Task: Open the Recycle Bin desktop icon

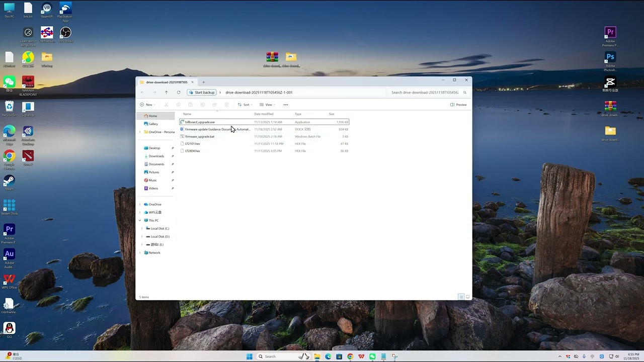Action: click(x=9, y=107)
